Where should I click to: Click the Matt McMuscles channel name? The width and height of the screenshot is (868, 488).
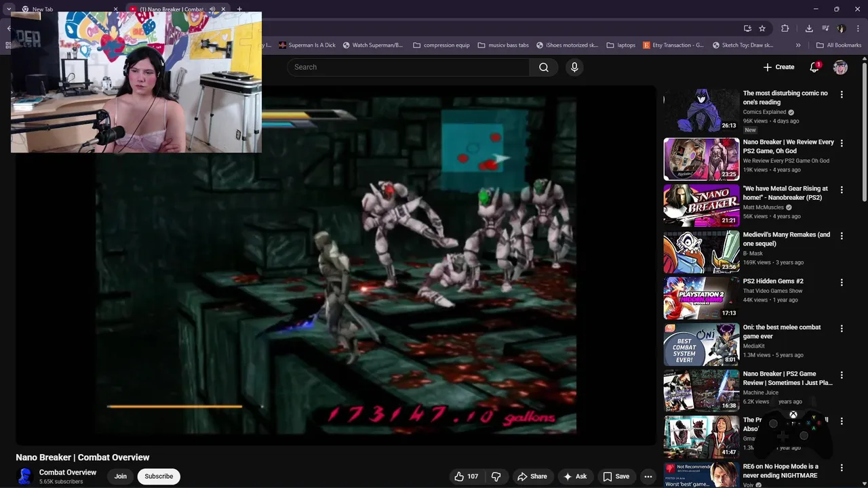763,207
